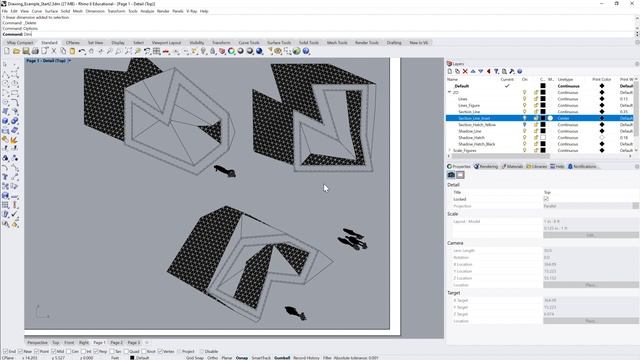Click color swatch of Shadow_Hatch layer

(x=543, y=138)
